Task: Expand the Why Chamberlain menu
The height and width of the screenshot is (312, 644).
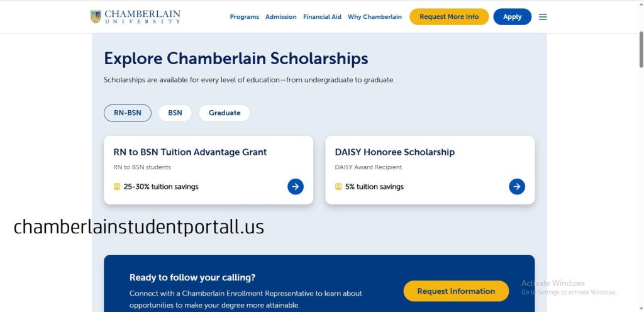Action: point(375,17)
